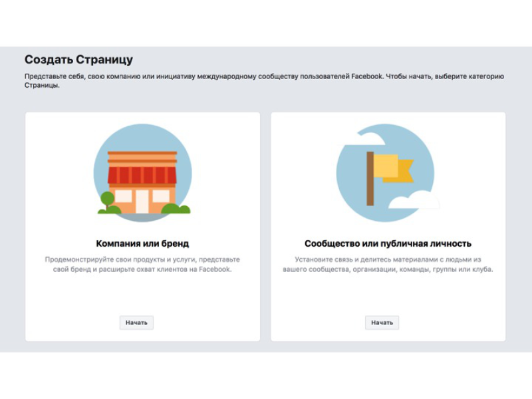Click the round green tree beside the store
532x399 pixels.
tap(108, 198)
